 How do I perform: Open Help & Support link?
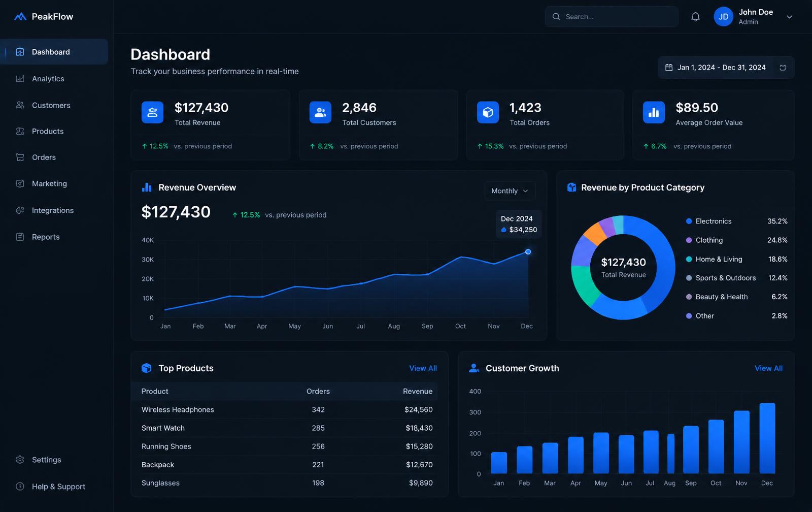(x=58, y=487)
